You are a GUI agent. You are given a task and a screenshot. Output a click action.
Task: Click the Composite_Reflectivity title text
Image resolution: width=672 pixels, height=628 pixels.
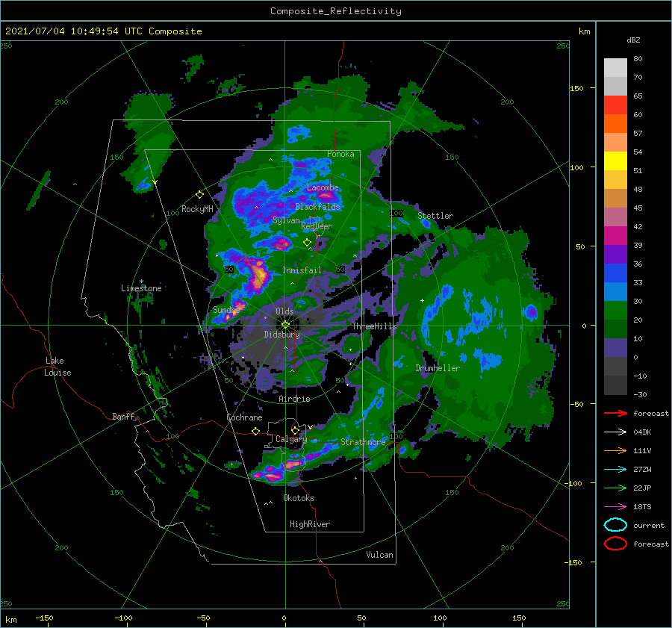(336, 11)
